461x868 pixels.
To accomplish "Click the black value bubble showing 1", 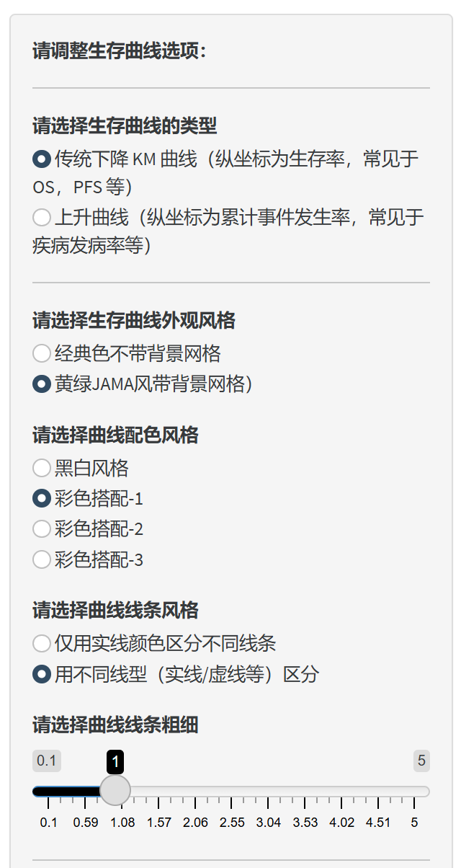I will point(115,761).
